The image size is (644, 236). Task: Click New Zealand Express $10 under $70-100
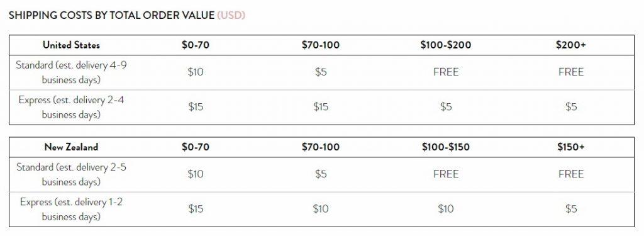[x=321, y=209]
